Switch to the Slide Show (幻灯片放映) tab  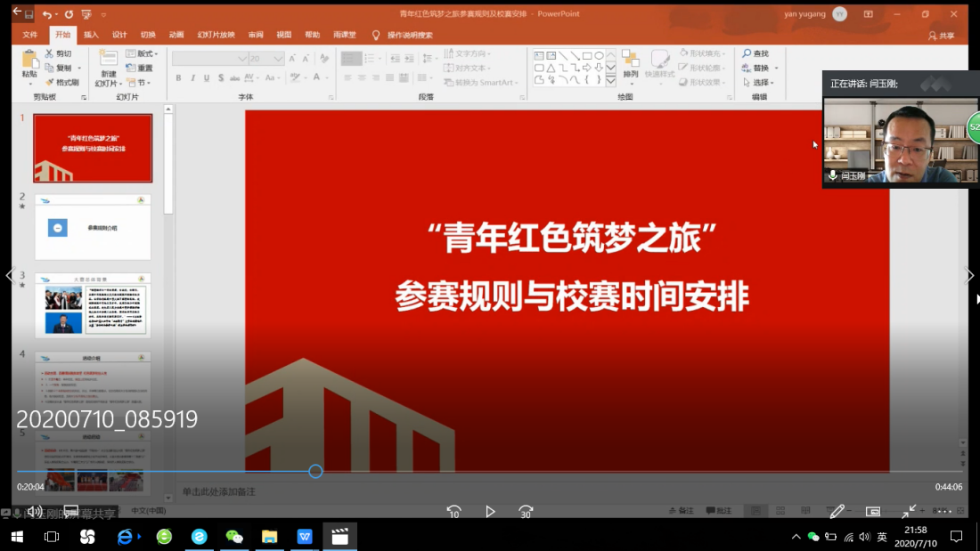point(216,35)
